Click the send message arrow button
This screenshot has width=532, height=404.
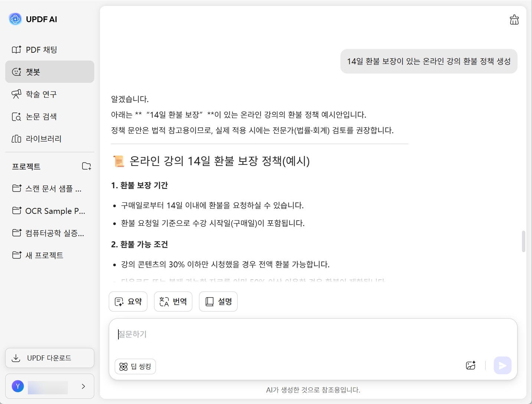click(x=502, y=366)
